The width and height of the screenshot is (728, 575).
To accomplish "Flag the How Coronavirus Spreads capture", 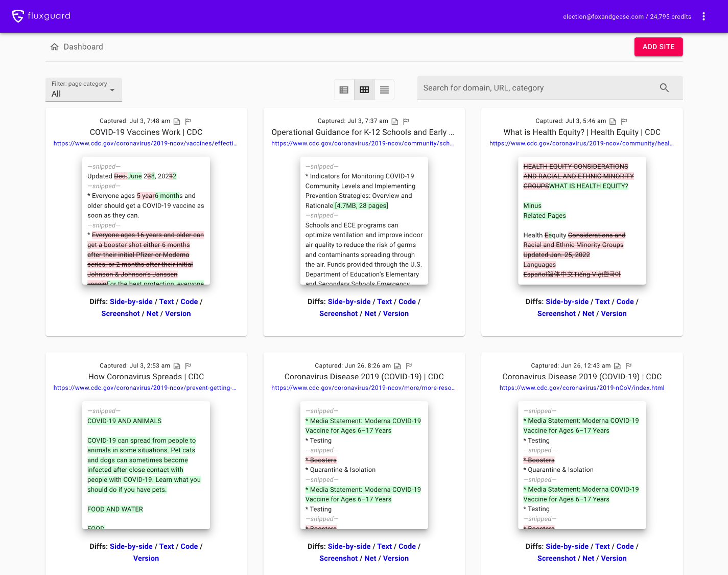I will click(x=188, y=366).
